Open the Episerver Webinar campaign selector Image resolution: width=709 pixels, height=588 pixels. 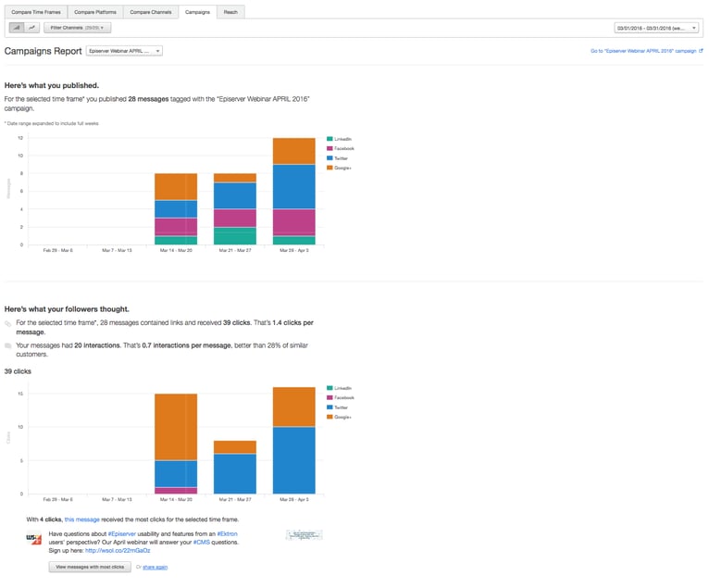tap(124, 51)
